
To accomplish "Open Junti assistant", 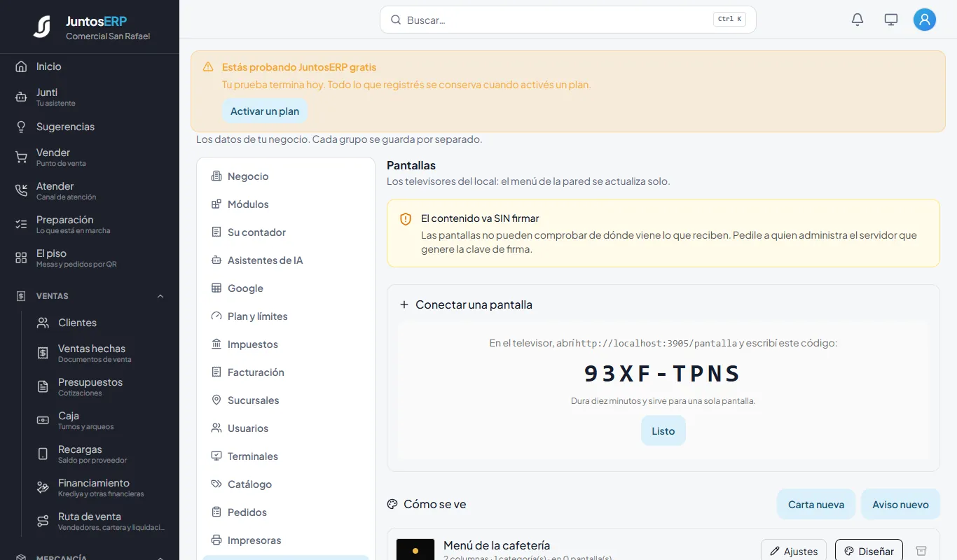I will 90,97.
